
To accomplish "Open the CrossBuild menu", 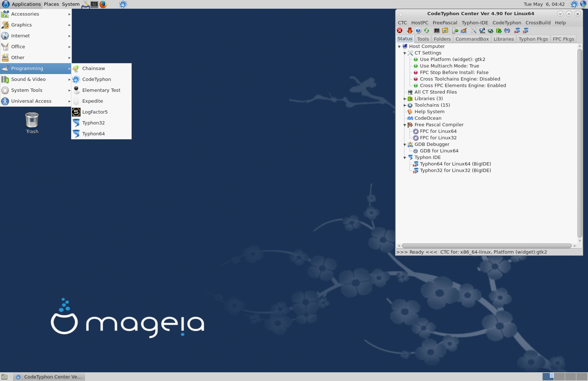I will (538, 22).
